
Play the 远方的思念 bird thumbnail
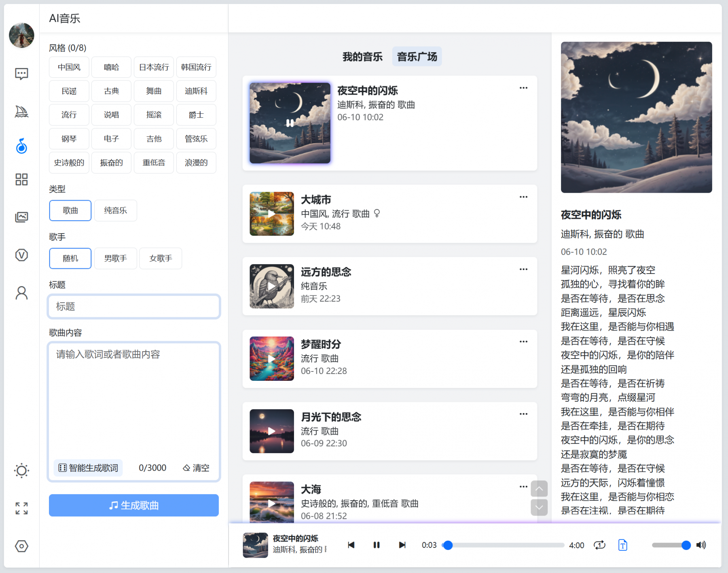pos(272,286)
